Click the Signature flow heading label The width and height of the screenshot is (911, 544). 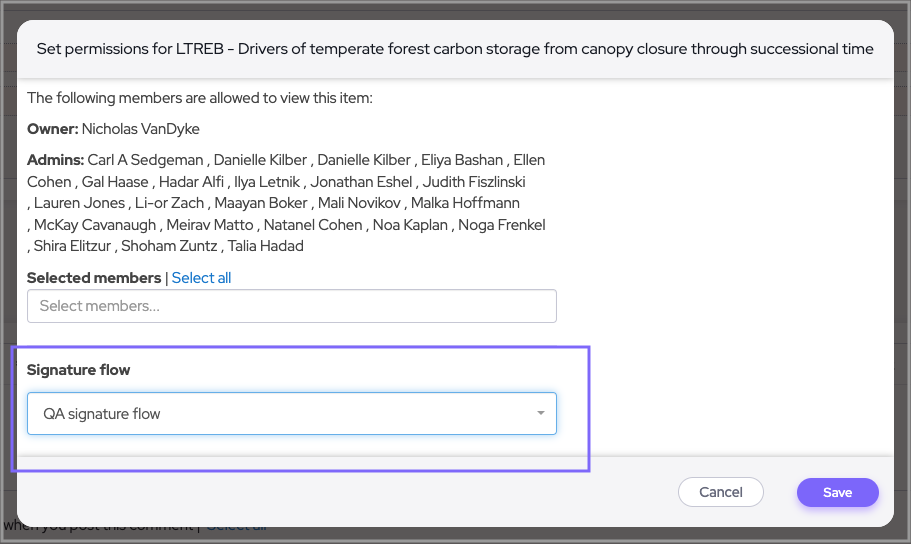[79, 370]
